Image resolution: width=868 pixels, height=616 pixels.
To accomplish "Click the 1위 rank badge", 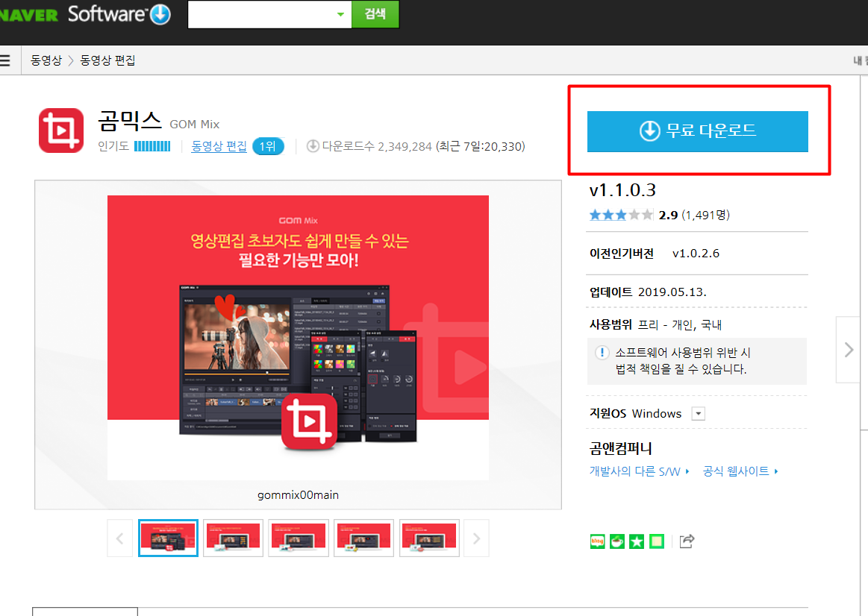I will (x=268, y=146).
